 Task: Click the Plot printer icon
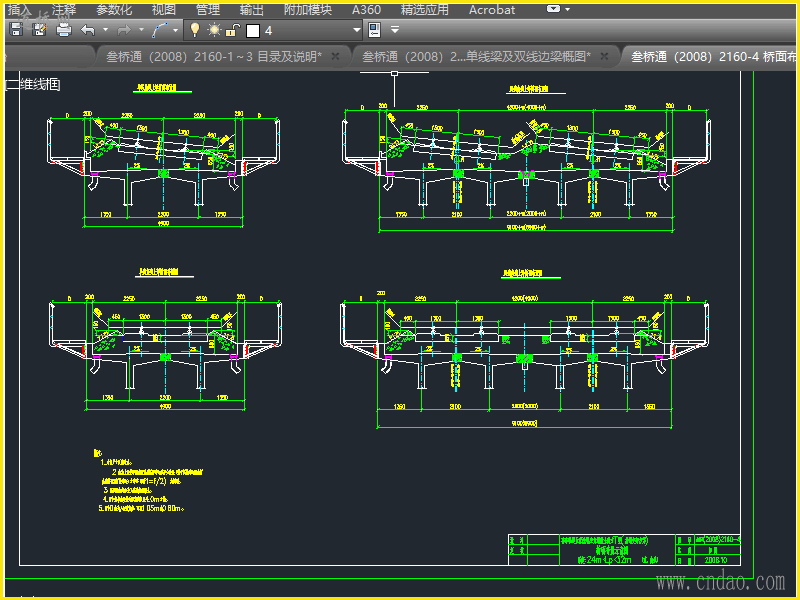64,30
